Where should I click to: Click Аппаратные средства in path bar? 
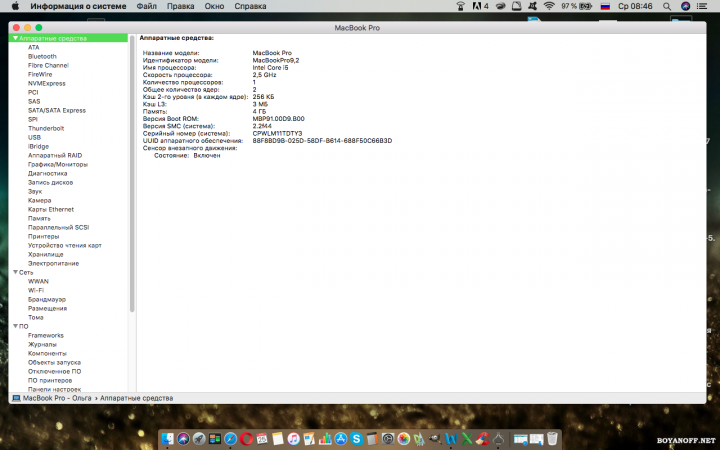[x=136, y=398]
